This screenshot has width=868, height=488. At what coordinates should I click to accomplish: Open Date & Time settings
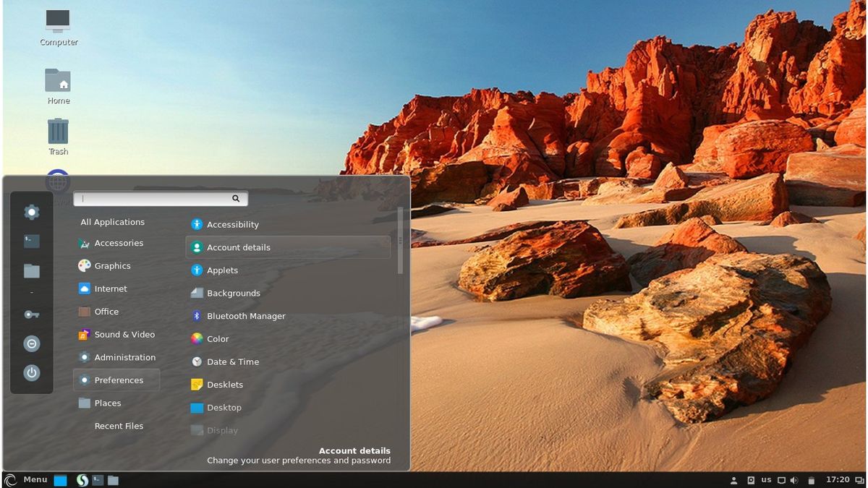[233, 361]
